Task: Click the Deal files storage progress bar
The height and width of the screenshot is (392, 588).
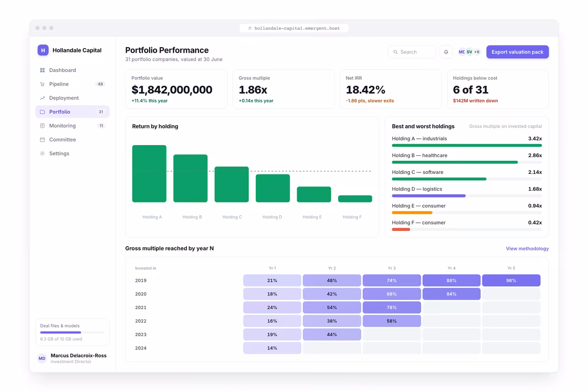Action: point(72,332)
